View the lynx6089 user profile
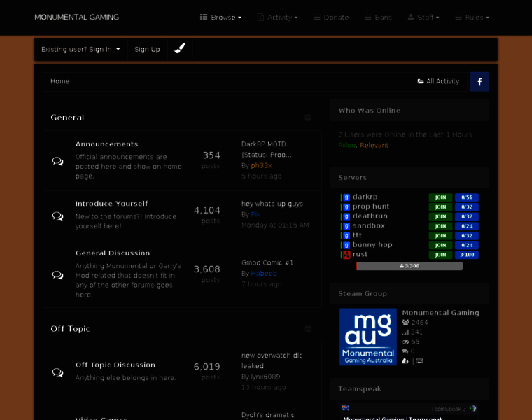This screenshot has height=420, width=532. click(x=266, y=377)
